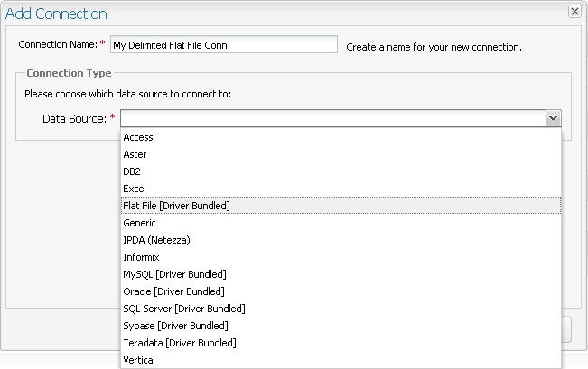Collapse the Data Source dropdown arrow
588x369 pixels.
point(553,118)
